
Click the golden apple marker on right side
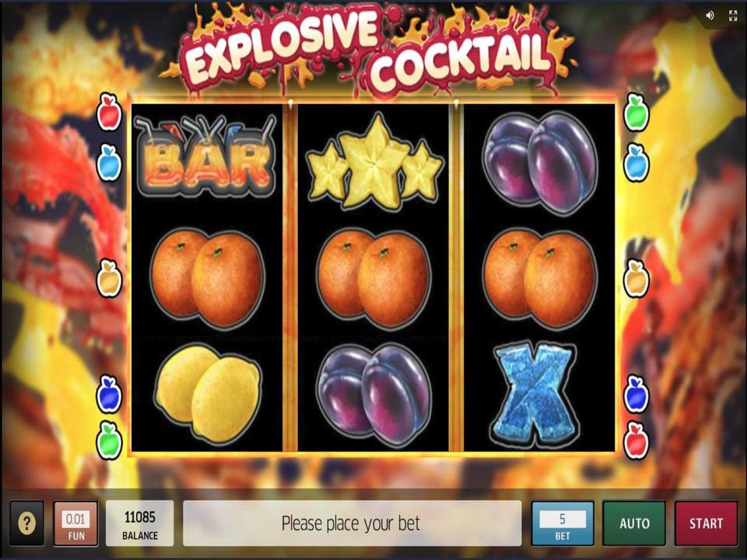[x=637, y=278]
